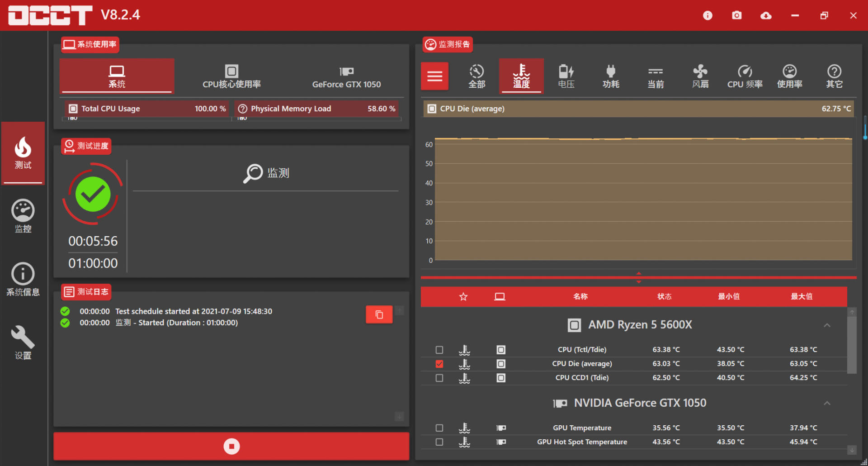Select the 全部 (All) sensor filter
This screenshot has height=466, width=868.
tap(476, 76)
